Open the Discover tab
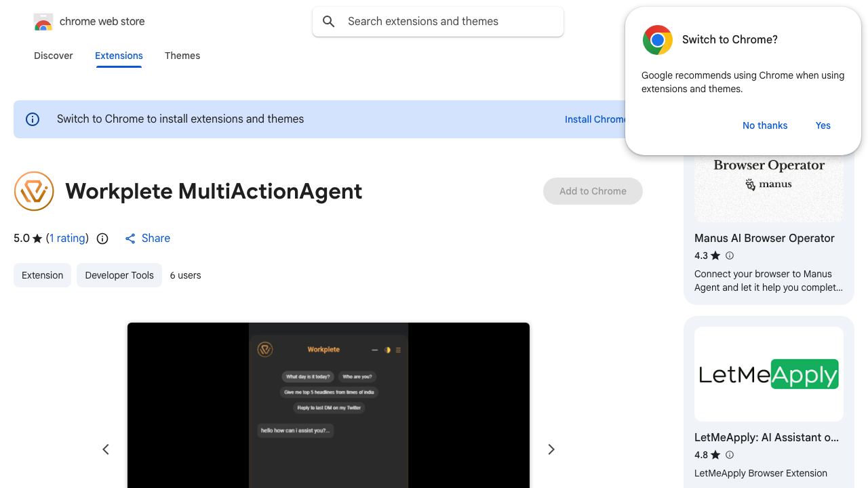Screen dimensions: 868x488 (54, 56)
